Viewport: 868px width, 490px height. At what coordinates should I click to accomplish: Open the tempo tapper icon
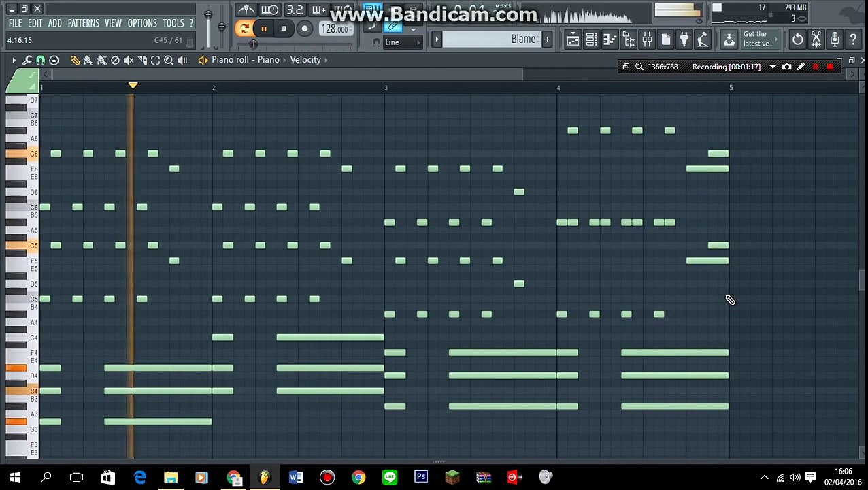pyautogui.click(x=703, y=40)
